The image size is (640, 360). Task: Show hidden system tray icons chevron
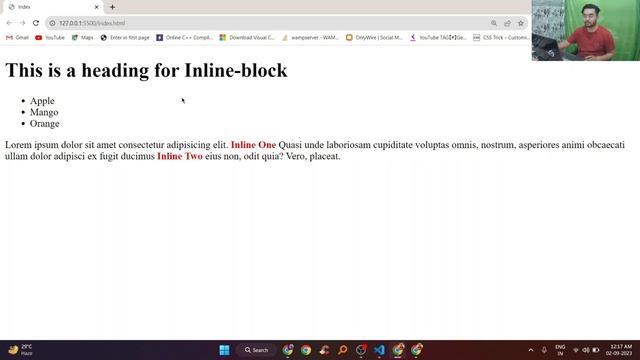click(x=531, y=350)
